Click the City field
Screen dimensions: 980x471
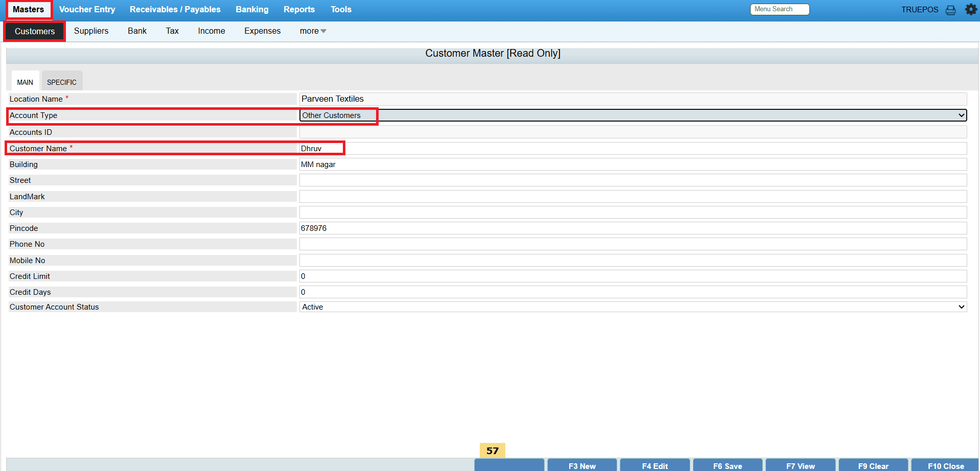[x=633, y=213]
